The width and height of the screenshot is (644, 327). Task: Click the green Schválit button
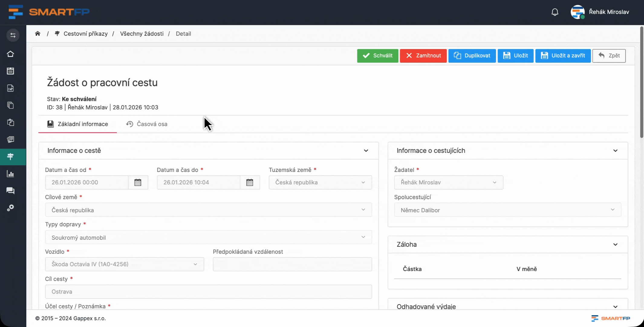tap(377, 56)
